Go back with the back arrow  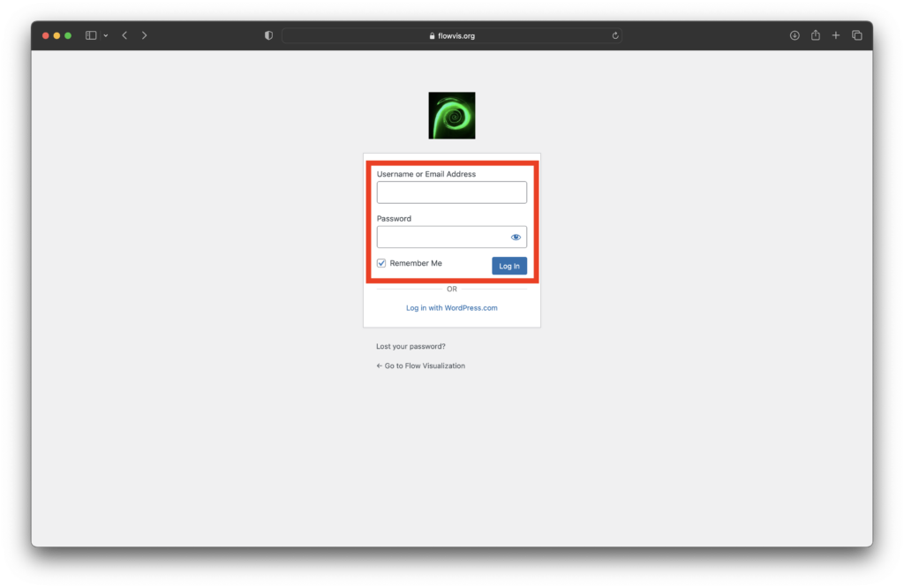point(124,35)
